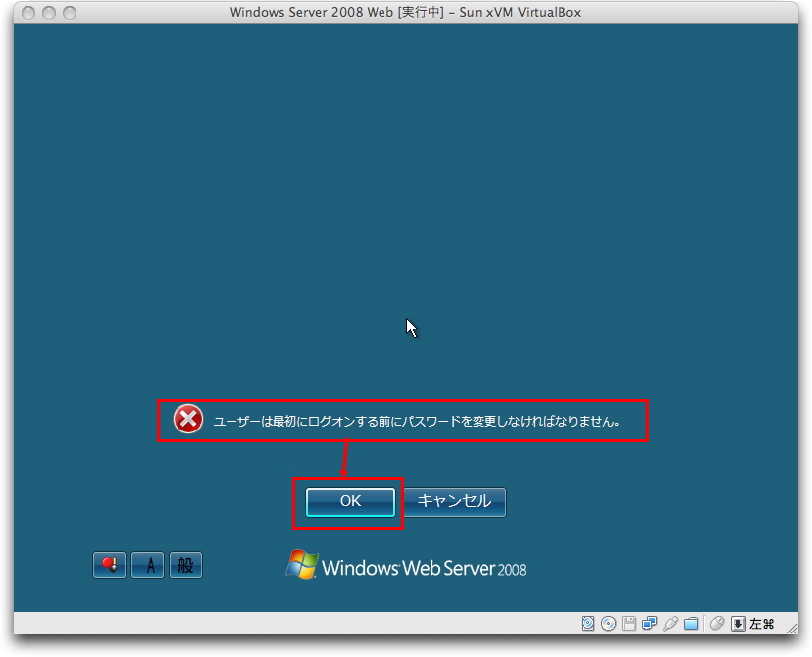
Task: Click the floppy disk status icon
Action: pyautogui.click(x=629, y=624)
